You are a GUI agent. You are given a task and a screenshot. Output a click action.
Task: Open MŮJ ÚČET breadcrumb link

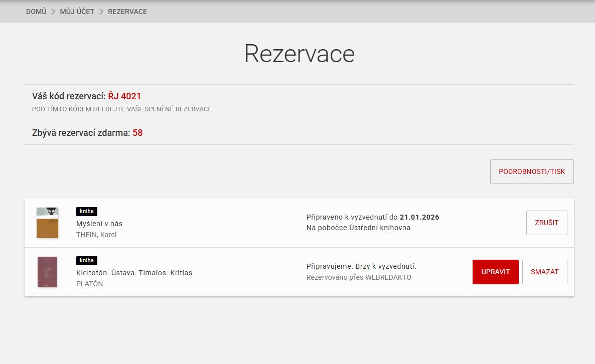coord(77,12)
